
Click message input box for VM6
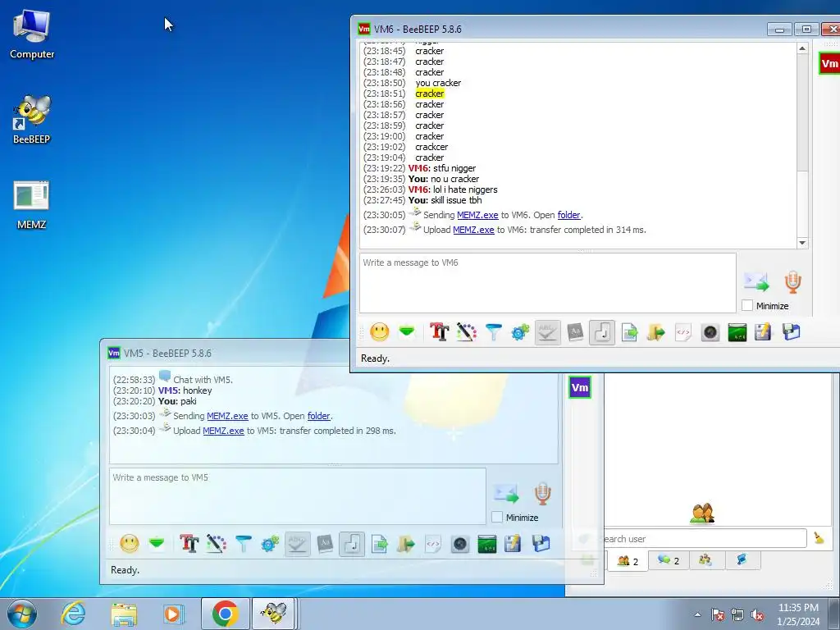pos(547,283)
